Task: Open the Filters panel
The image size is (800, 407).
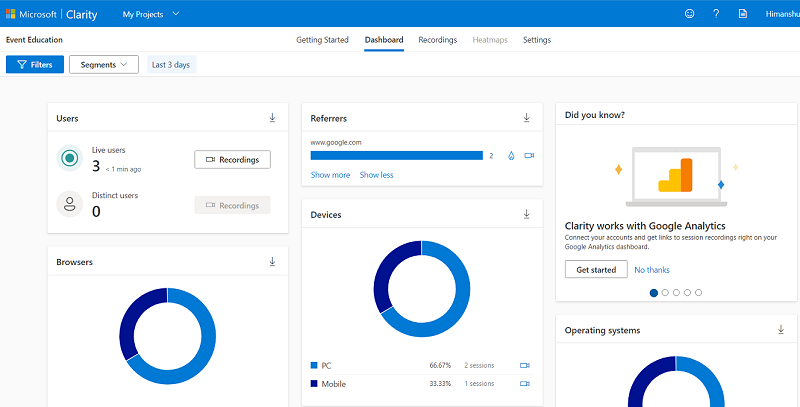Action: coord(35,65)
